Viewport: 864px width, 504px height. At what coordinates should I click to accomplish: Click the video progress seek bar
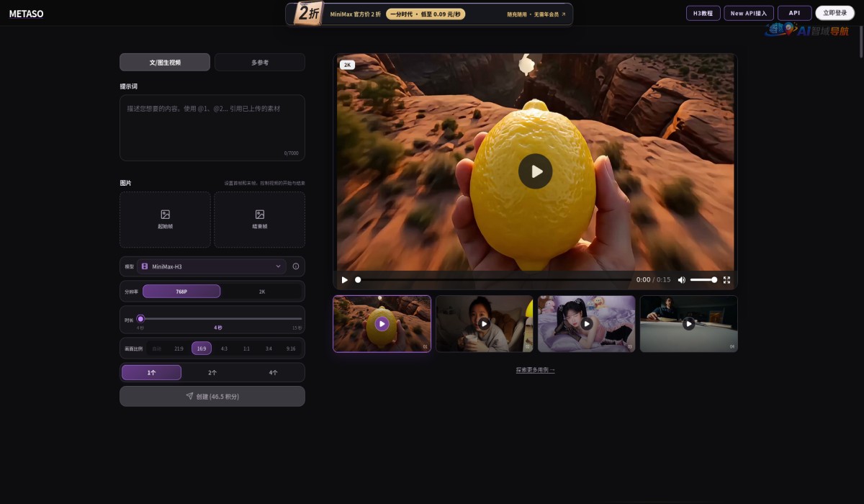pos(494,280)
